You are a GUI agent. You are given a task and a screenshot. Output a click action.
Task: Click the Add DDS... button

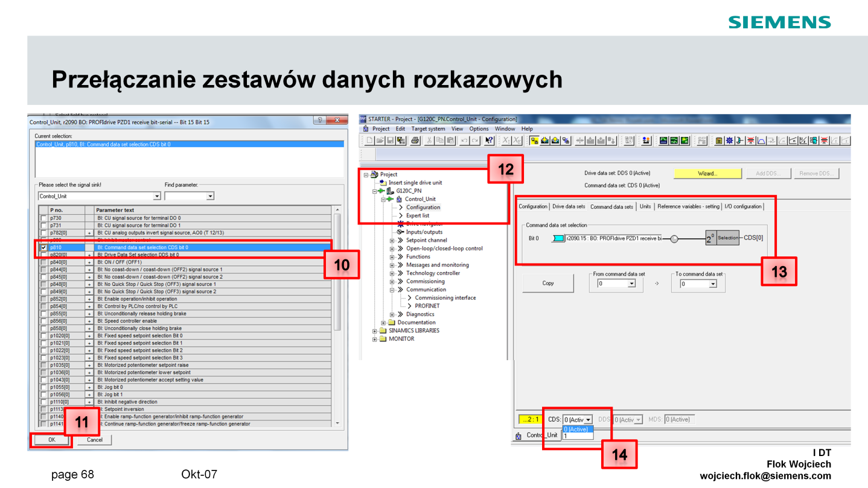pyautogui.click(x=768, y=173)
